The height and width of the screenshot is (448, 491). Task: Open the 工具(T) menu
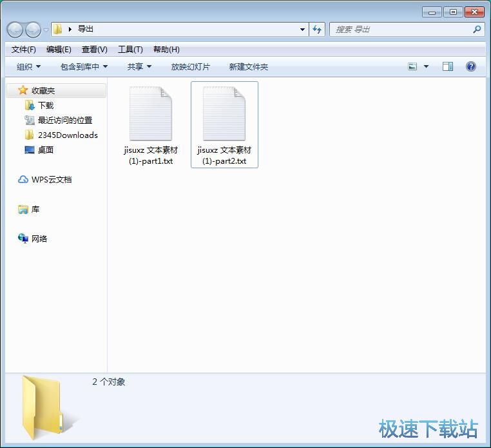(130, 50)
